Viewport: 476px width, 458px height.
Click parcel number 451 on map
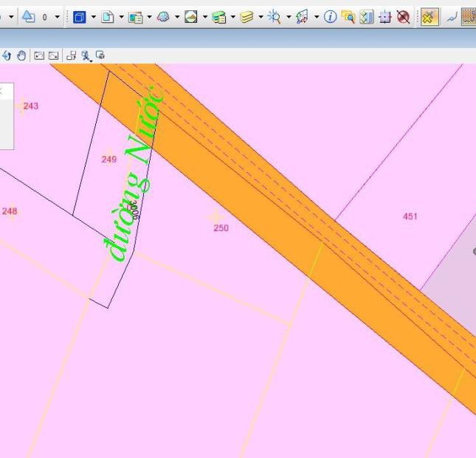(410, 216)
